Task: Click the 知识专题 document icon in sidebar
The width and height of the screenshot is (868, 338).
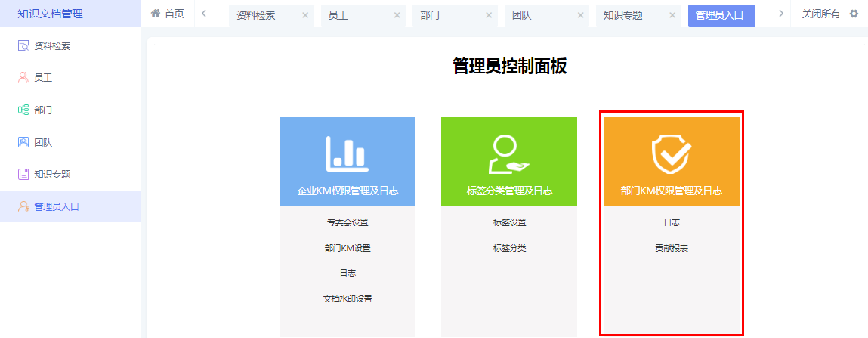Action: (x=23, y=174)
